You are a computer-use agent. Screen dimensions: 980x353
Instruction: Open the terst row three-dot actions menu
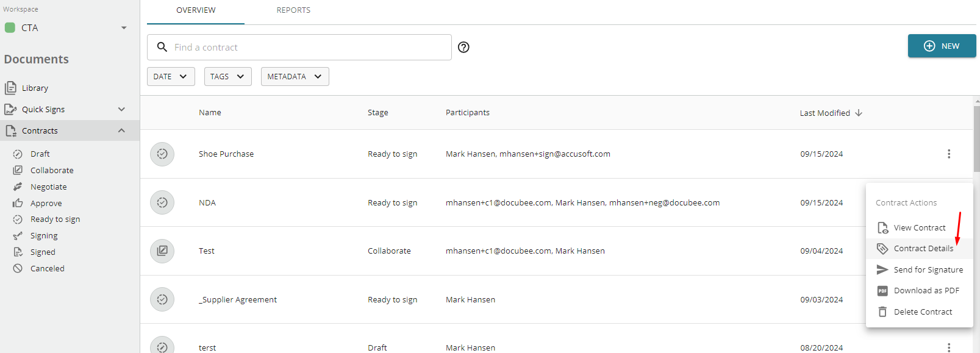point(949,347)
